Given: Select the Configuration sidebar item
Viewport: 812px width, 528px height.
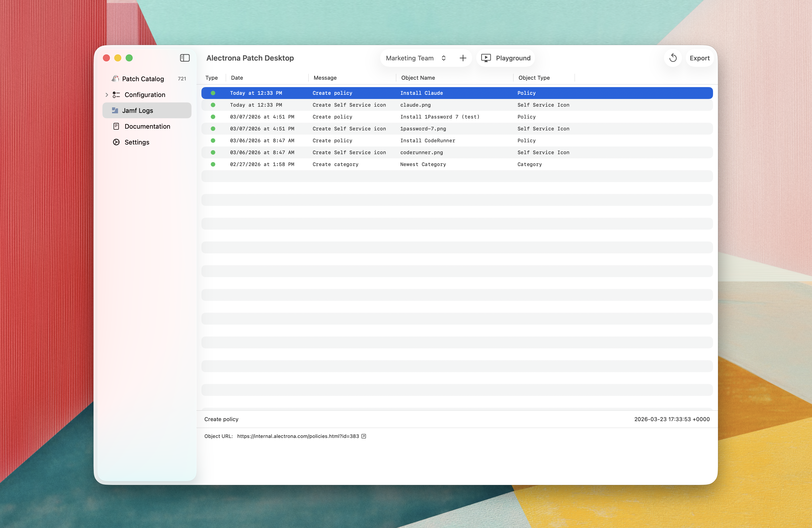Looking at the screenshot, I should tap(145, 95).
